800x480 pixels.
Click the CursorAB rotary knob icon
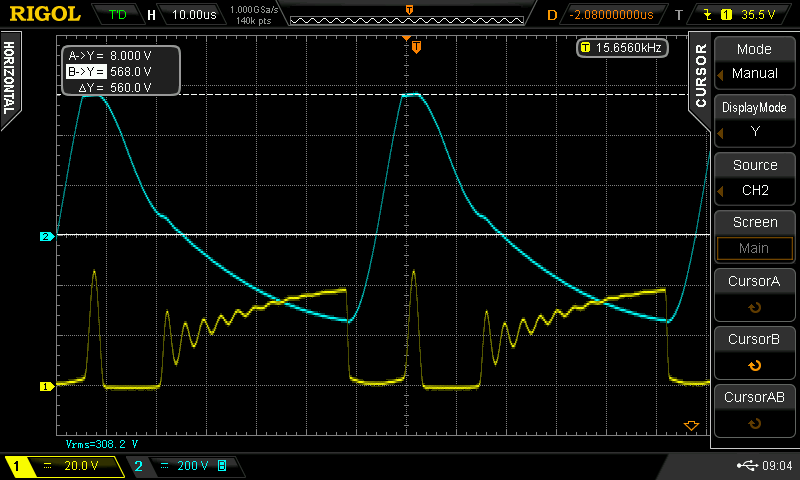[754, 424]
